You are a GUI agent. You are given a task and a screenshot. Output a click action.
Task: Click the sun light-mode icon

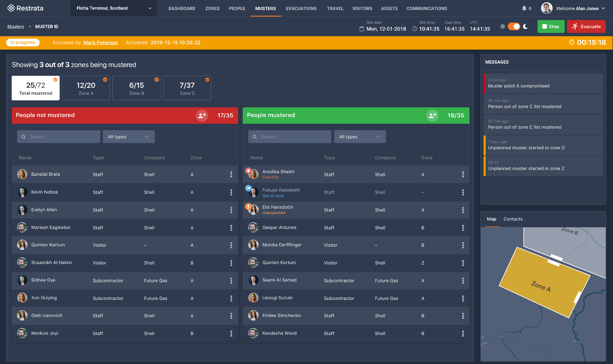[503, 27]
